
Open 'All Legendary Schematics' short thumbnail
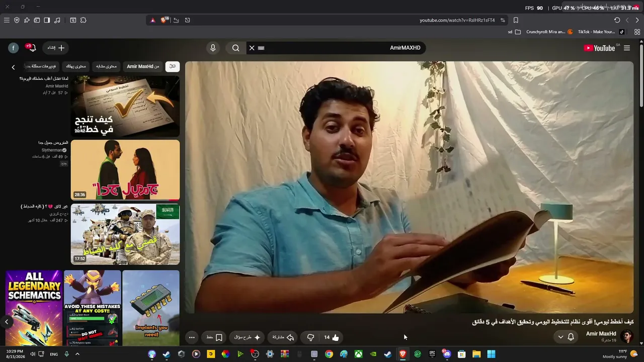pyautogui.click(x=34, y=308)
